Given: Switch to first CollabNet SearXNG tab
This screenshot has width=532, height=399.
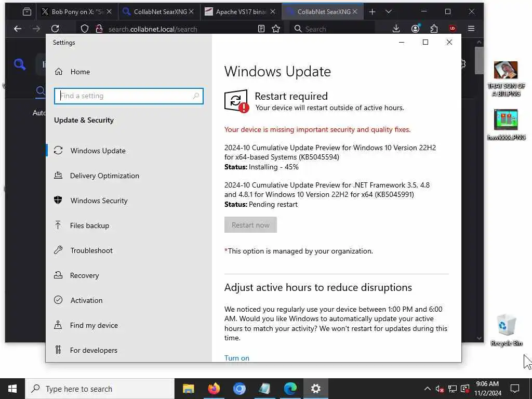Looking at the screenshot, I should (158, 11).
